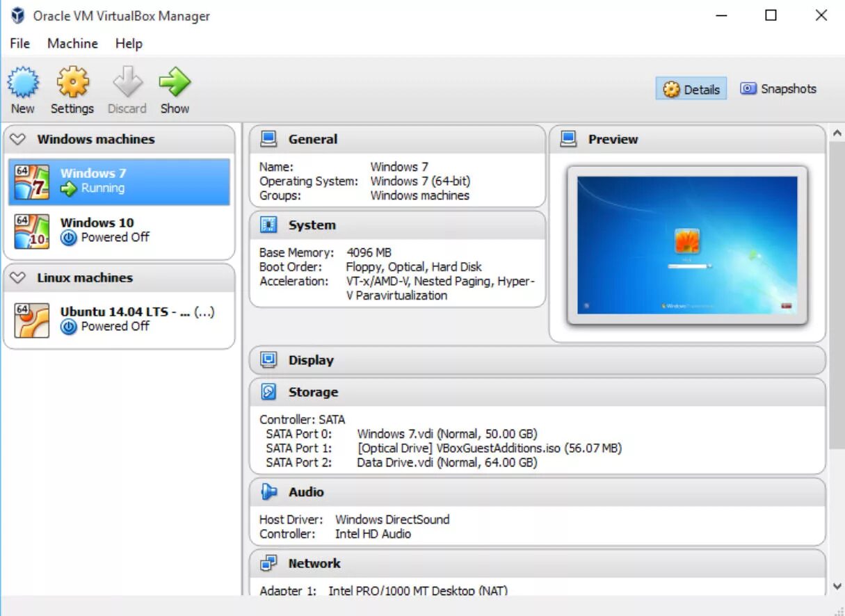Image resolution: width=845 pixels, height=616 pixels.
Task: Click the Windows 7 preview thumbnail
Action: tap(687, 245)
